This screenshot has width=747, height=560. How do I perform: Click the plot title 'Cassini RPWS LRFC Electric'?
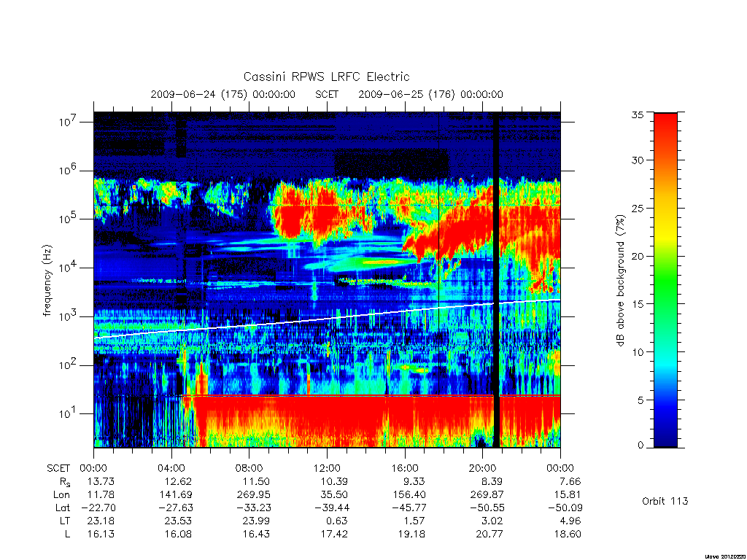click(x=326, y=77)
